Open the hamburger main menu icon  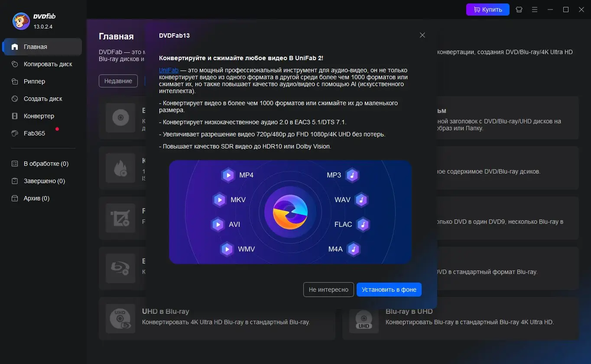pos(535,10)
